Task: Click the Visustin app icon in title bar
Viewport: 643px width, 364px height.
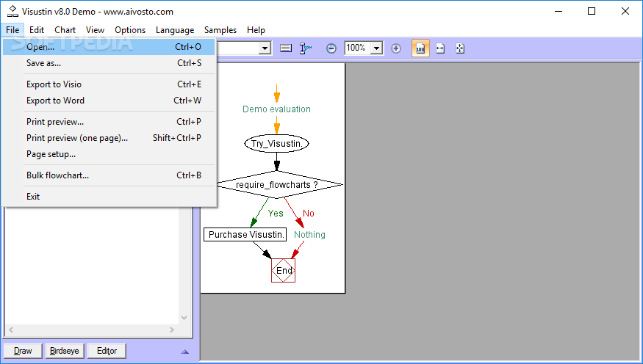Action: (x=12, y=12)
